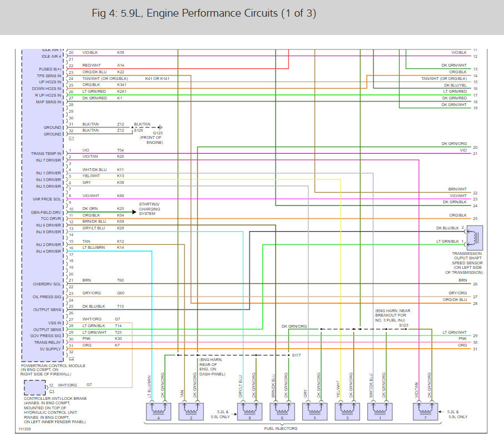This screenshot has width=504, height=446.
Task: Click the Powertrain Control Module block
Action: click(43, 205)
